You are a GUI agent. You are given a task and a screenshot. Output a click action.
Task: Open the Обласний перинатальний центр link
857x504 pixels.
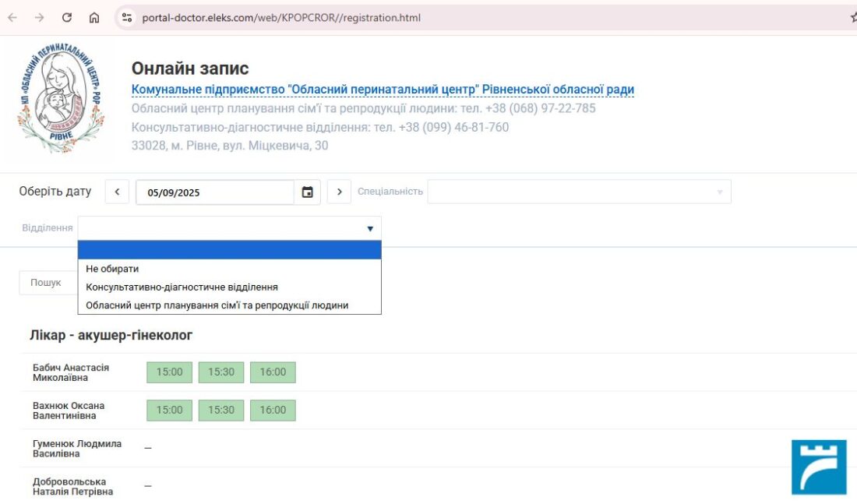click(383, 90)
